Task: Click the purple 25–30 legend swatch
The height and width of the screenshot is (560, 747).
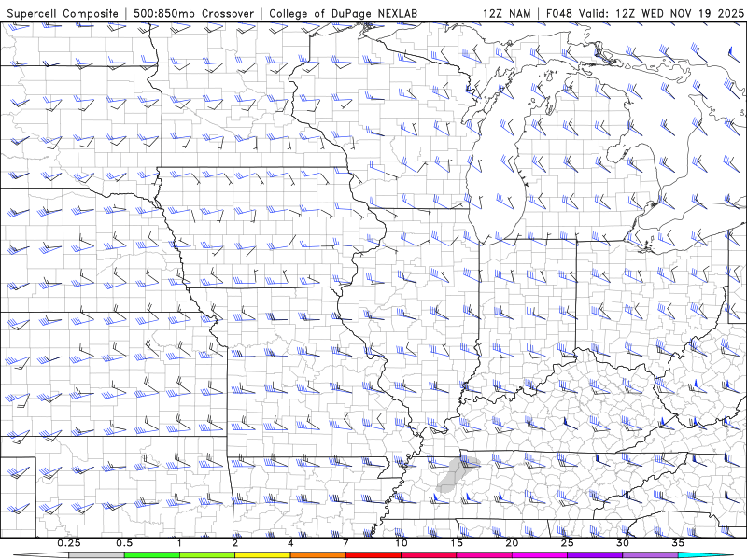Action: pyautogui.click(x=595, y=555)
